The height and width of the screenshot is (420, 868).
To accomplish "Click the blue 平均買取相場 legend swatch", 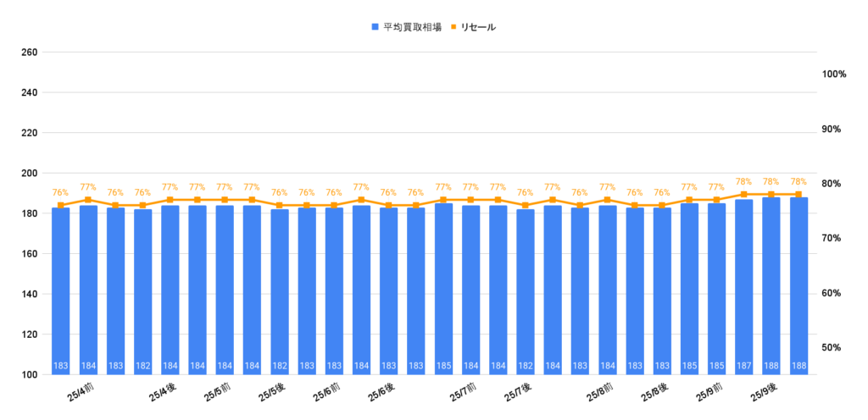I will coord(375,27).
